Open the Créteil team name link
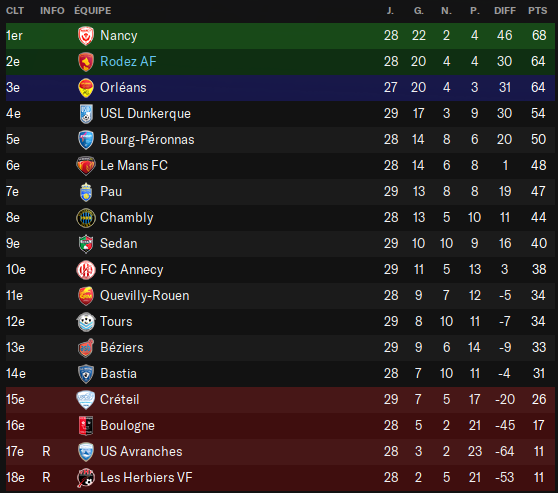The height and width of the screenshot is (493, 558). pyautogui.click(x=119, y=399)
